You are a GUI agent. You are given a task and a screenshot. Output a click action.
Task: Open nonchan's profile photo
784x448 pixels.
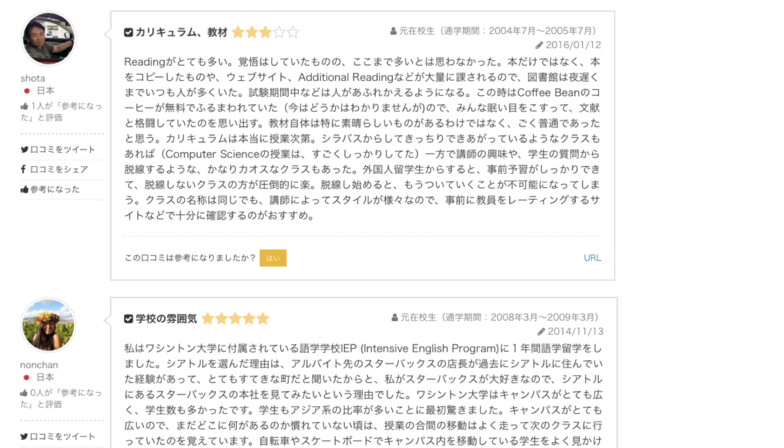(x=48, y=325)
